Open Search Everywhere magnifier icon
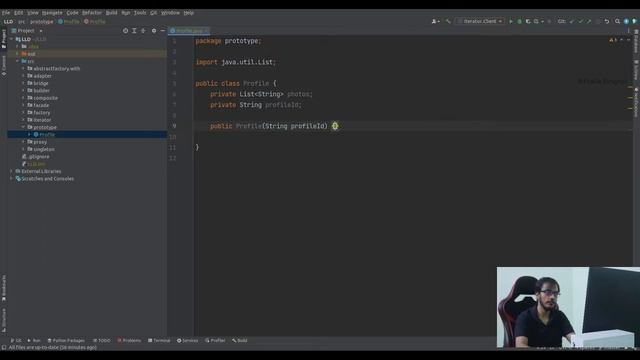The height and width of the screenshot is (360, 640). (x=617, y=21)
